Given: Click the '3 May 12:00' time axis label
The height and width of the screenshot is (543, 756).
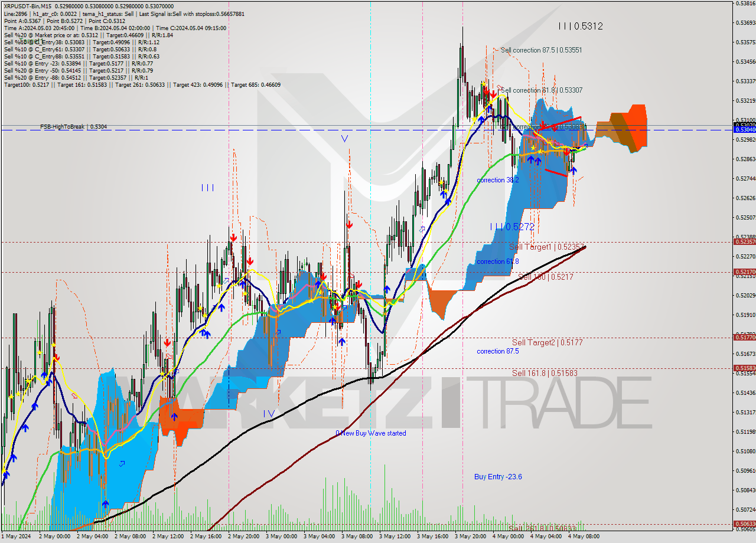Looking at the screenshot, I should click(x=395, y=537).
